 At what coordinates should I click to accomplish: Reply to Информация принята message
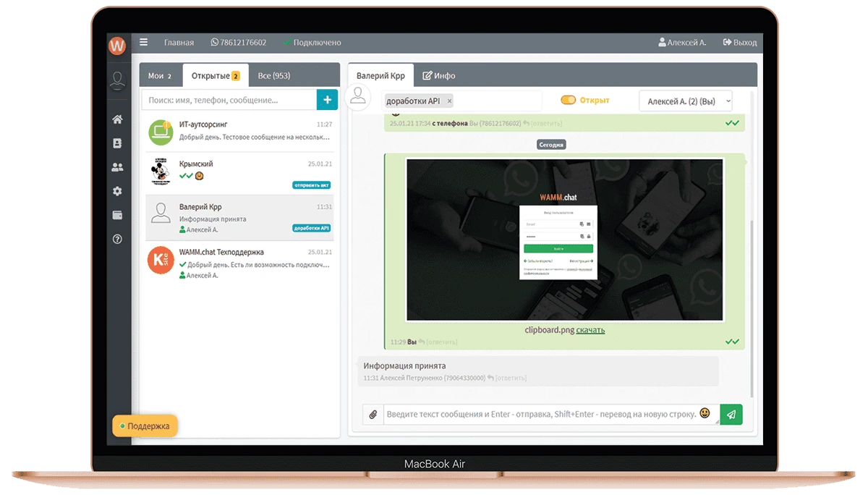(x=506, y=378)
